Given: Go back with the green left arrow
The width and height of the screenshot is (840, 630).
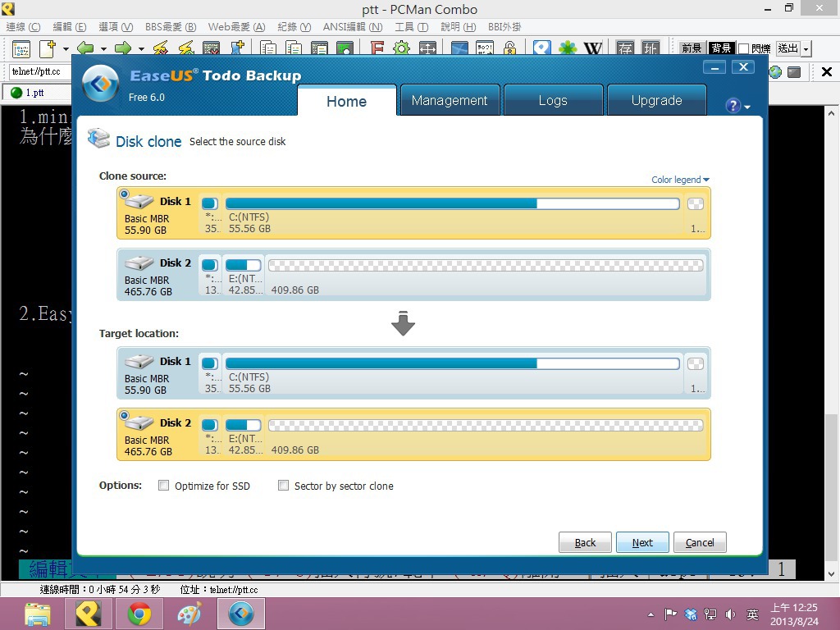Looking at the screenshot, I should pos(85,48).
